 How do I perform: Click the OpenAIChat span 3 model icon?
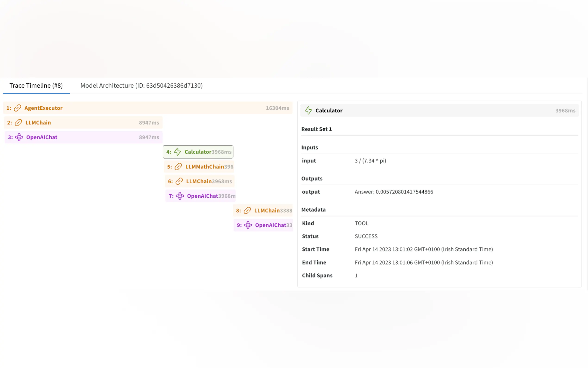(19, 137)
